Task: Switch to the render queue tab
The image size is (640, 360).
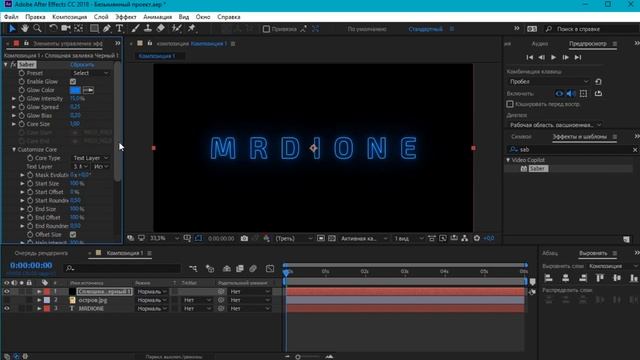Action: click(41, 253)
